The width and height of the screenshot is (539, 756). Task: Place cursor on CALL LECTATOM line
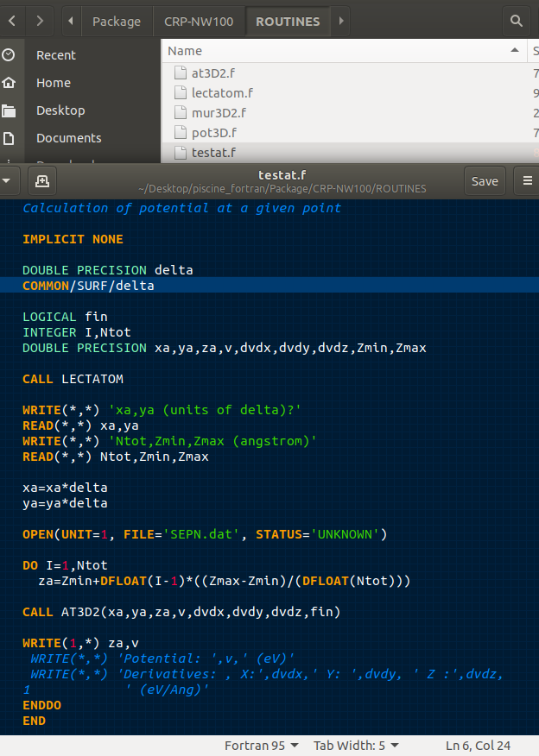73,379
